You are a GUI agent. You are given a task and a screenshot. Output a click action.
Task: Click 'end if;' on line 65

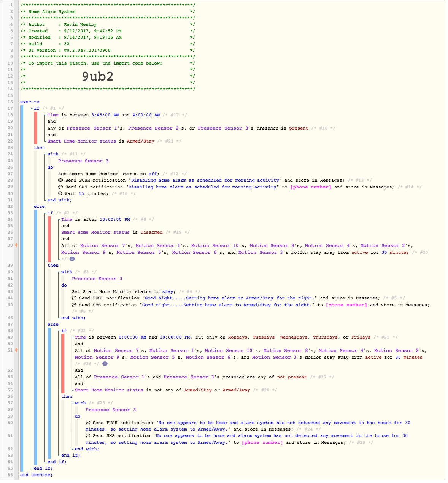pos(43,468)
